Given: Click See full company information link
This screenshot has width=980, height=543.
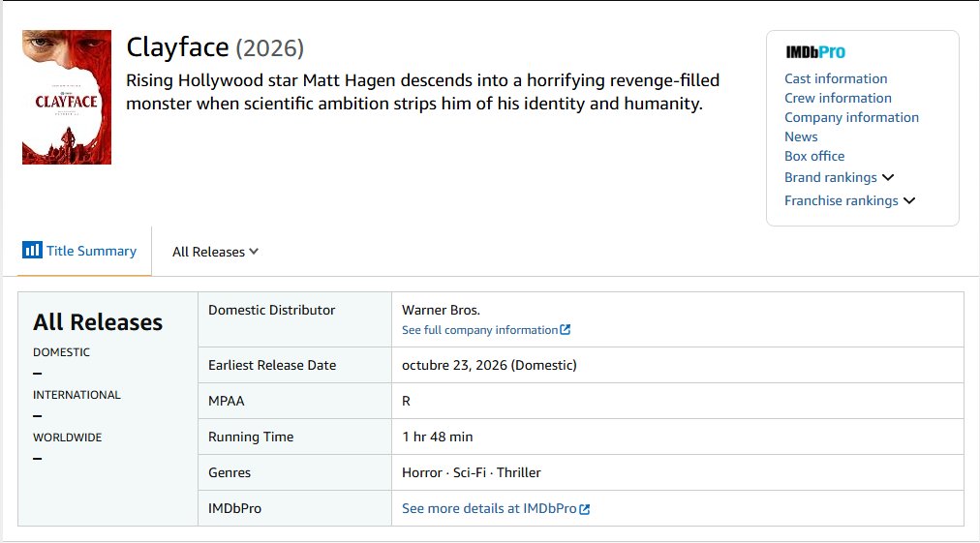Looking at the screenshot, I should 479,330.
